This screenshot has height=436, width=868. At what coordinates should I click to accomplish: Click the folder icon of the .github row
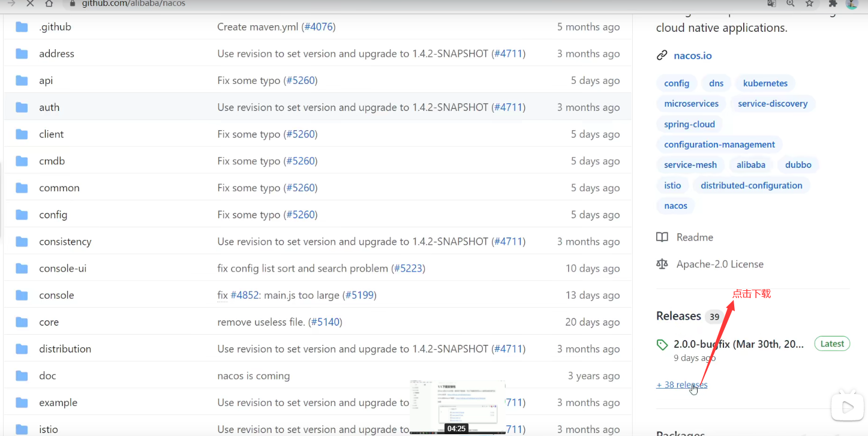[x=22, y=27]
